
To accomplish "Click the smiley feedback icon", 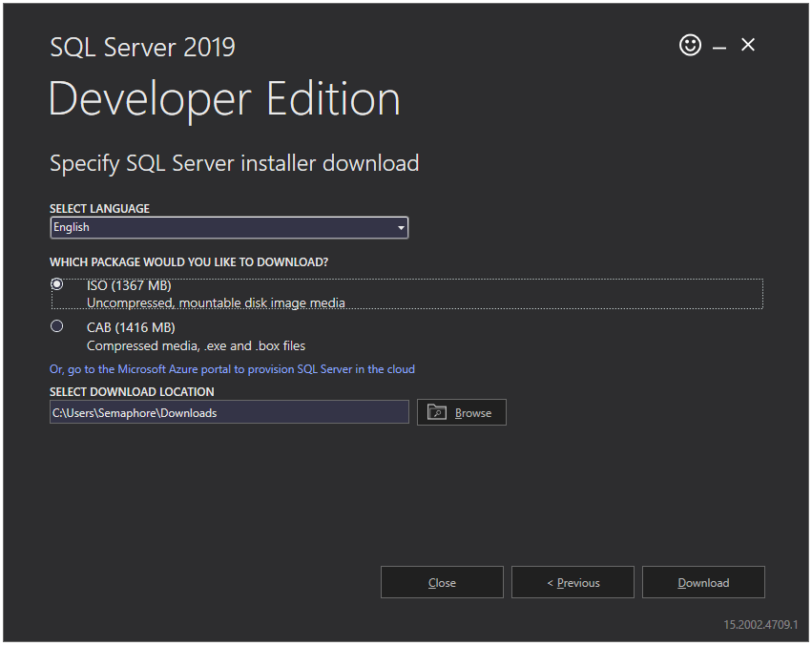I will point(690,45).
